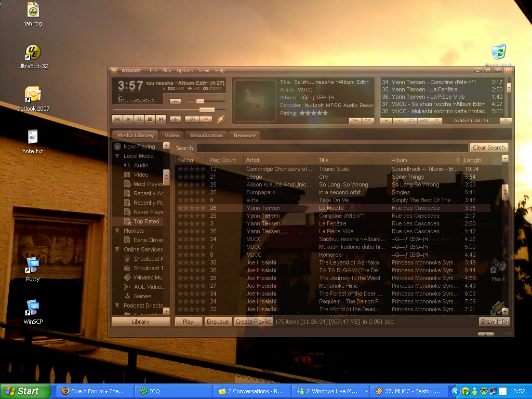Stop playback with the Stop button

point(150,119)
